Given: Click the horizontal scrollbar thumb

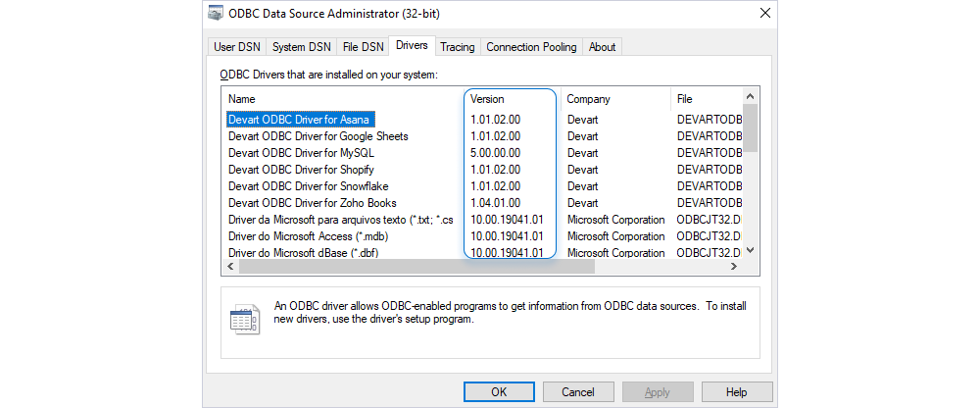Looking at the screenshot, I should pyautogui.click(x=416, y=267).
